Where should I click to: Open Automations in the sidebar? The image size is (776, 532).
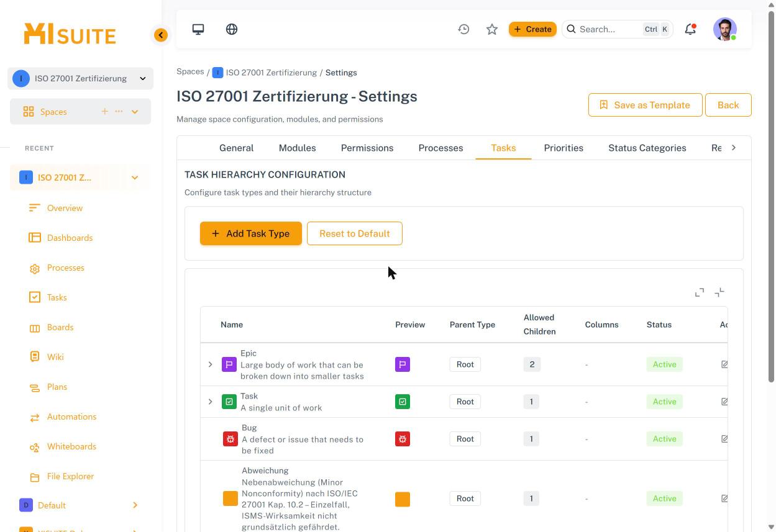(71, 417)
